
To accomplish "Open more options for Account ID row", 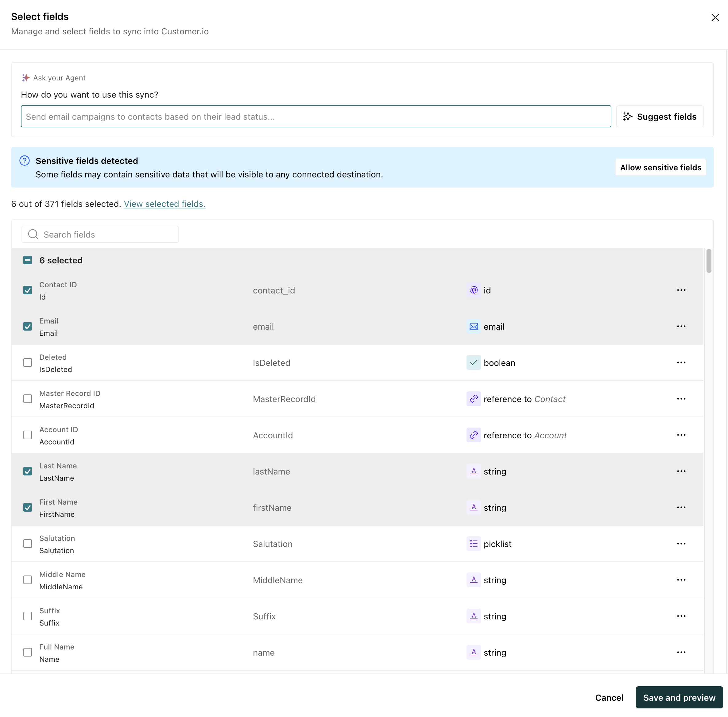I will [681, 435].
